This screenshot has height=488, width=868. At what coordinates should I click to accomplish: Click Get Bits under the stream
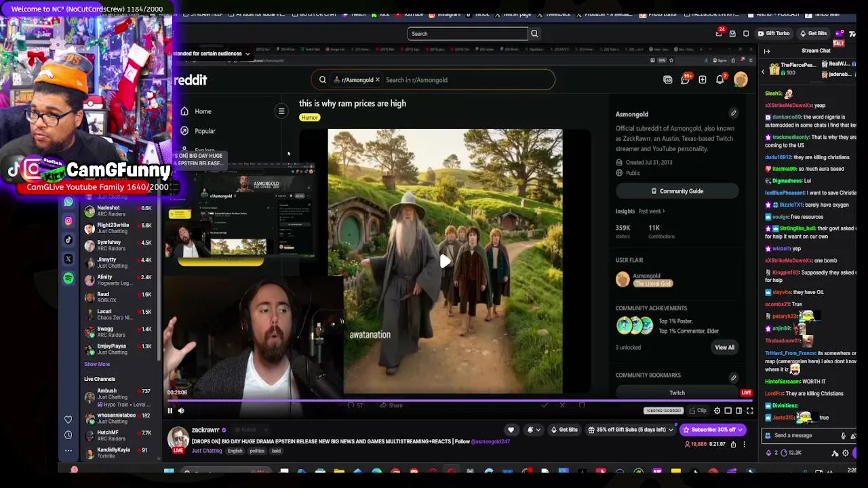tap(564, 430)
